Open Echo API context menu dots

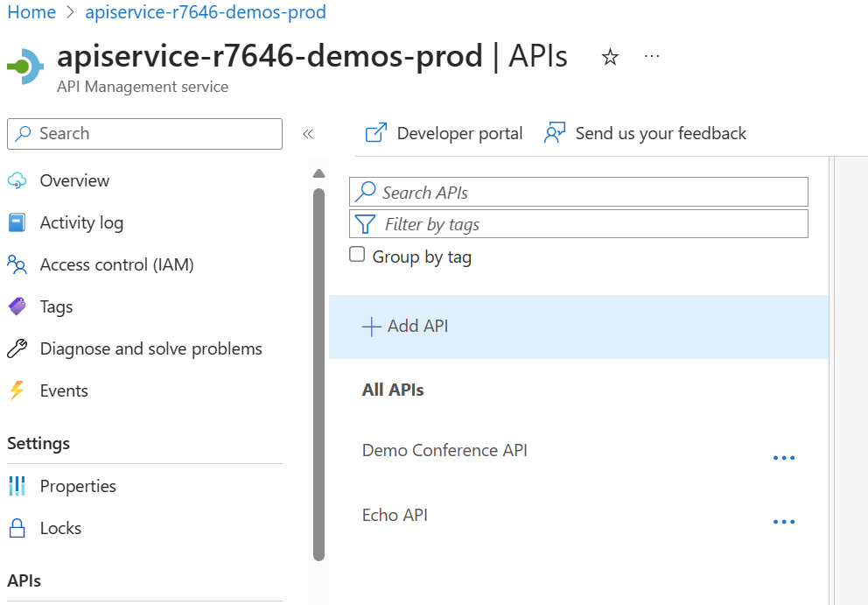pos(784,522)
